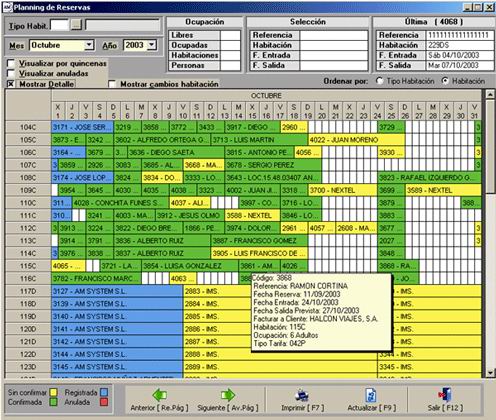This screenshot has width=496, height=420.
Task: Click the Tipo Habit. lookup ellipsis button
Action: click(77, 25)
